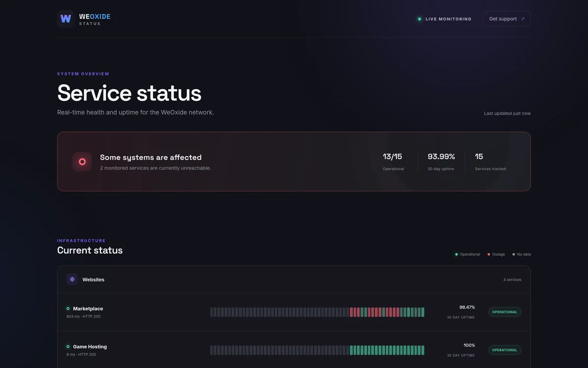Click the SYSTEM OVERVIEW label
This screenshot has height=368, width=588.
(83, 74)
